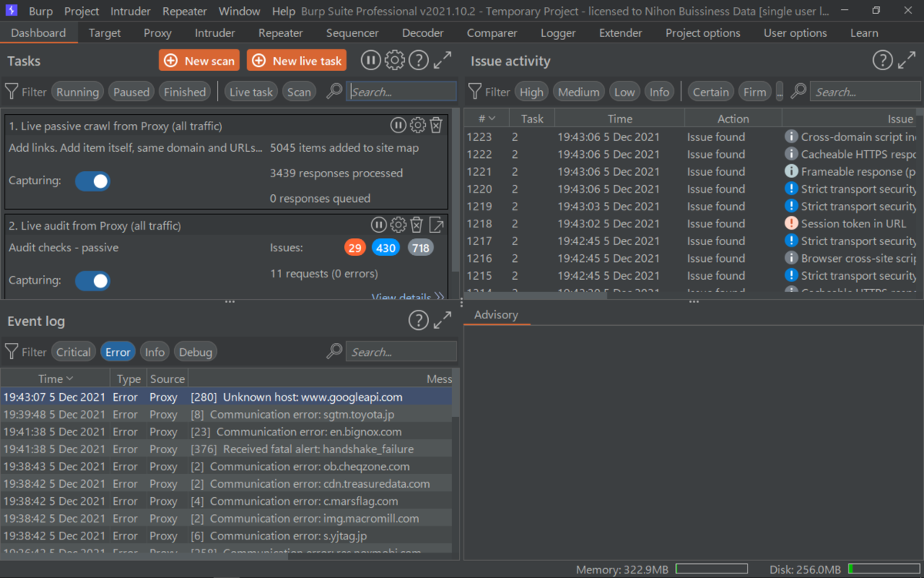
Task: Sort issues by the # column arrow
Action: [492, 119]
